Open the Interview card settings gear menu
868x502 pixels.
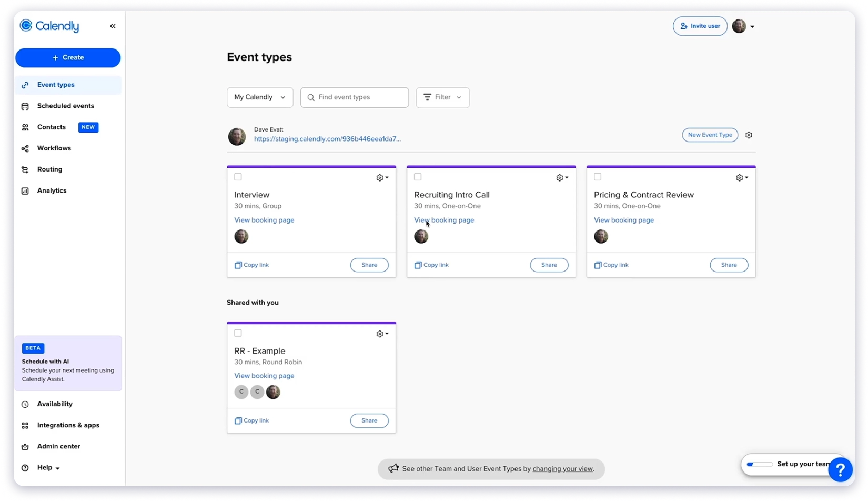click(x=382, y=178)
